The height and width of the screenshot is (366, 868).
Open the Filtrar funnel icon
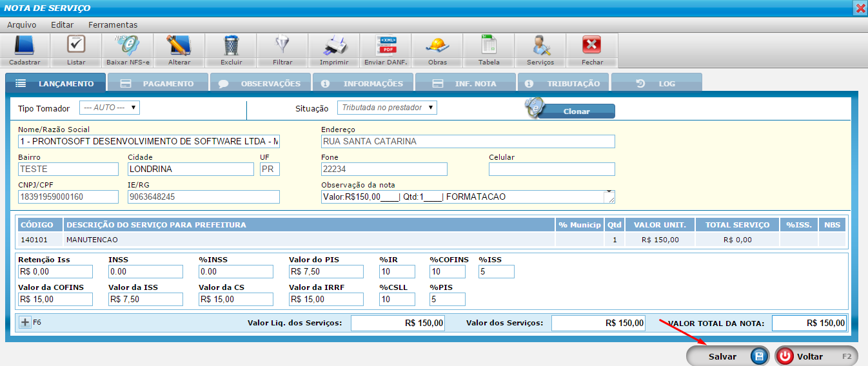tap(282, 46)
